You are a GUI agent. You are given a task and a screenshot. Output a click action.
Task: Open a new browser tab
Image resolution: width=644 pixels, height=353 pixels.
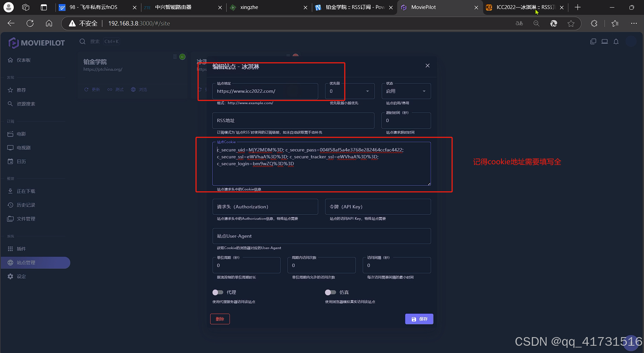pos(578,7)
